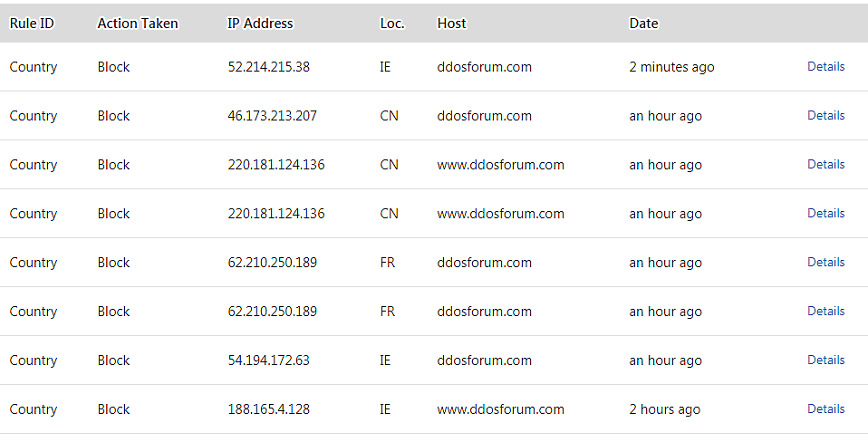This screenshot has width=868, height=442.
Task: Select the IP Address column header
Action: tap(260, 24)
